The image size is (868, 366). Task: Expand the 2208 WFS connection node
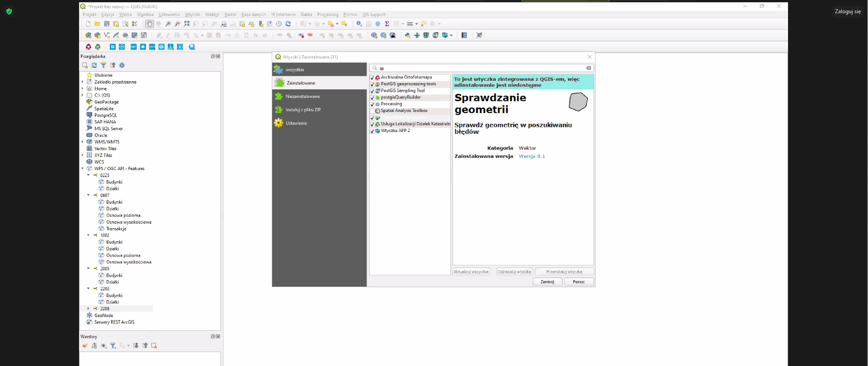(x=89, y=309)
